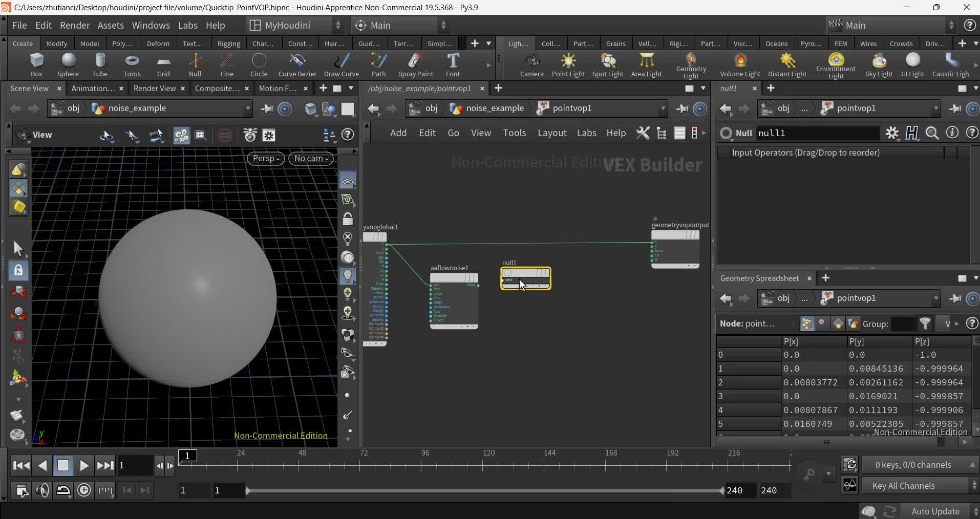
Task: Open the Windows menu
Action: [151, 26]
